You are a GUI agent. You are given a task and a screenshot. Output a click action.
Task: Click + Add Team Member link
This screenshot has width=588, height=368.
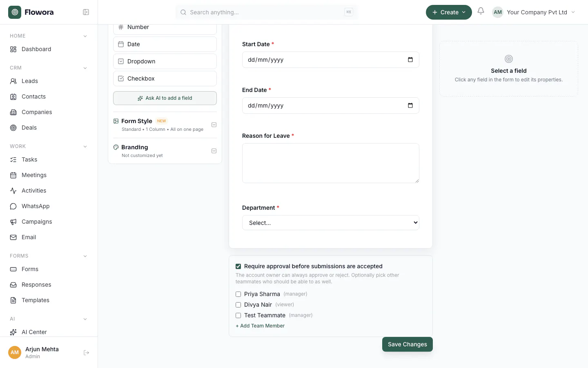pos(260,326)
